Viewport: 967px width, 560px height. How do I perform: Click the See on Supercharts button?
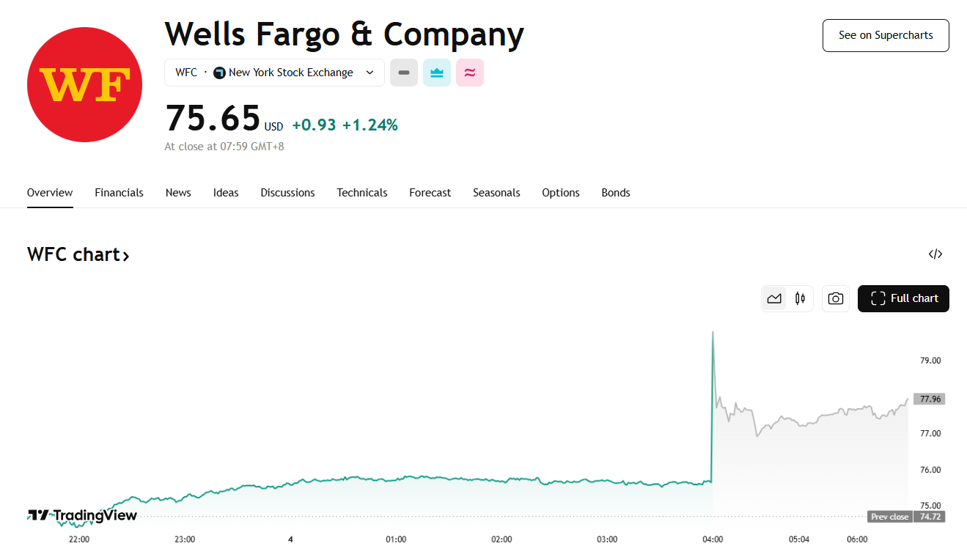[x=886, y=35]
